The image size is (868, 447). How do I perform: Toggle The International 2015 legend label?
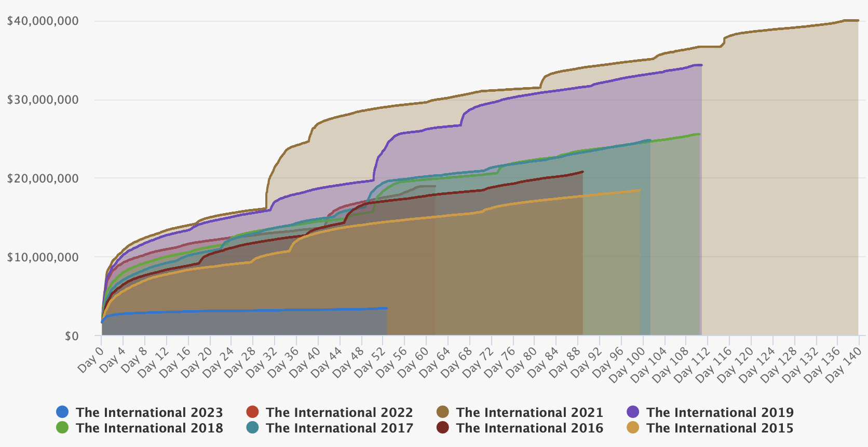(x=720, y=428)
